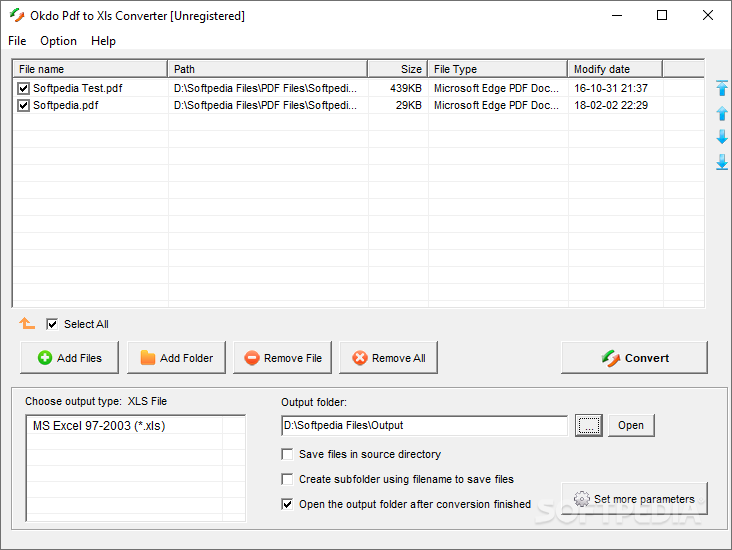This screenshot has width=732, height=550.
Task: Open the File menu
Action: coord(17,41)
